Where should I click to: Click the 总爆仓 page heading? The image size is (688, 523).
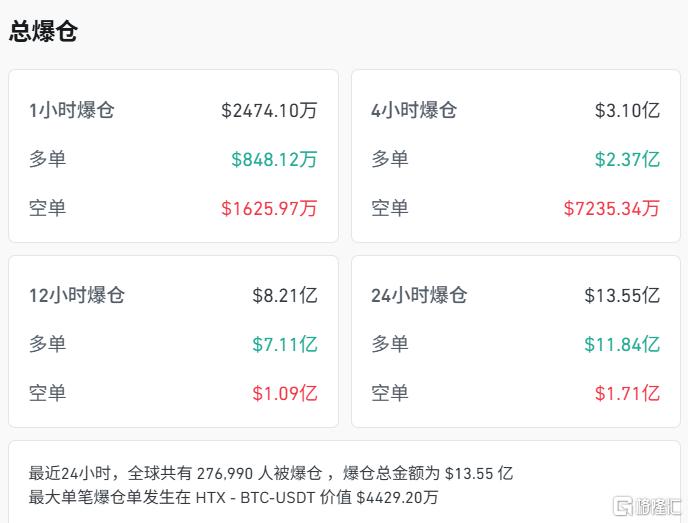pyautogui.click(x=43, y=31)
